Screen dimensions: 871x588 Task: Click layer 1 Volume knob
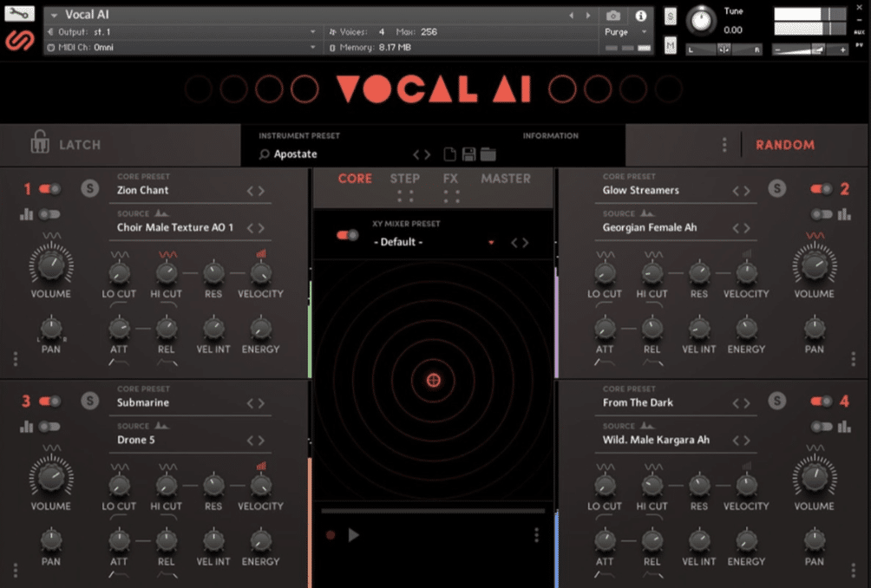[50, 265]
